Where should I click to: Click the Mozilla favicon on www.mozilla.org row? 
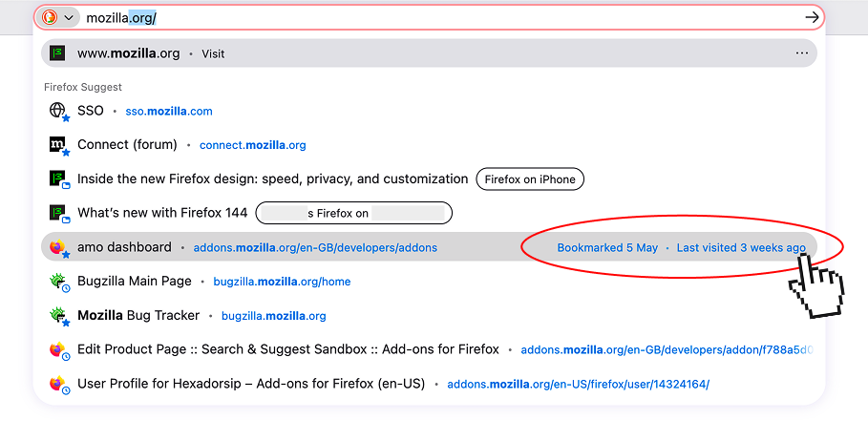click(57, 53)
